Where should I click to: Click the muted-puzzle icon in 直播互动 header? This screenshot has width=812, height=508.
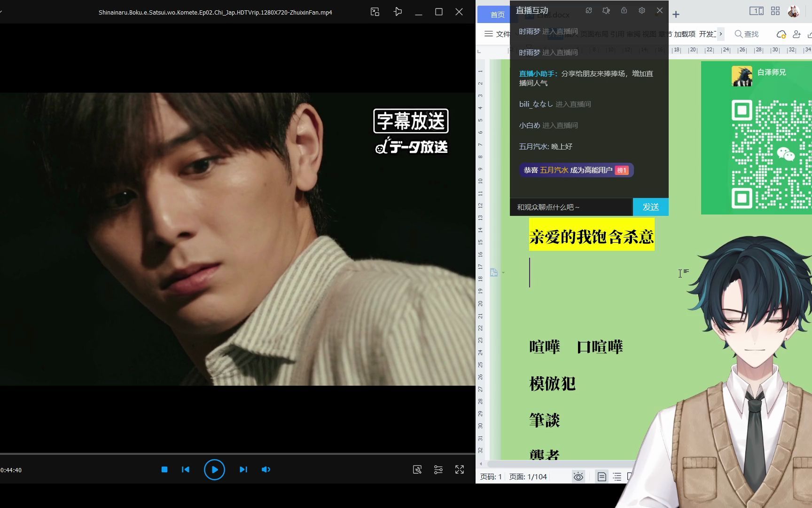click(x=606, y=10)
